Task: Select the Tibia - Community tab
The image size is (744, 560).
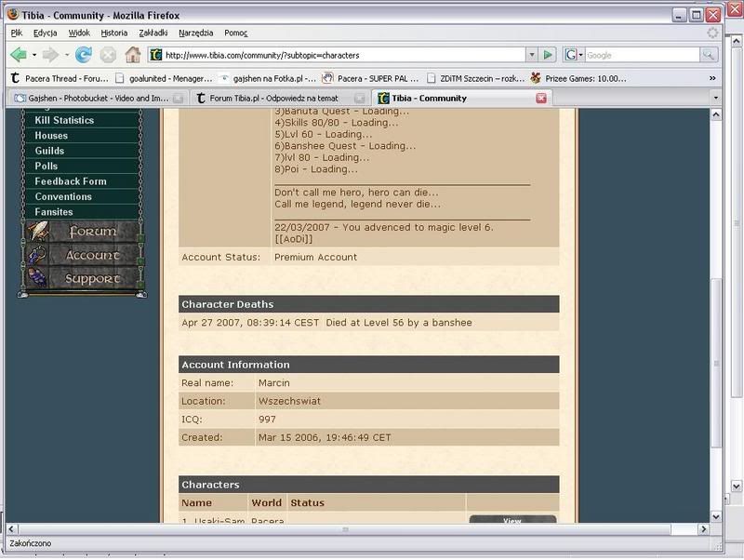Action: (x=461, y=99)
